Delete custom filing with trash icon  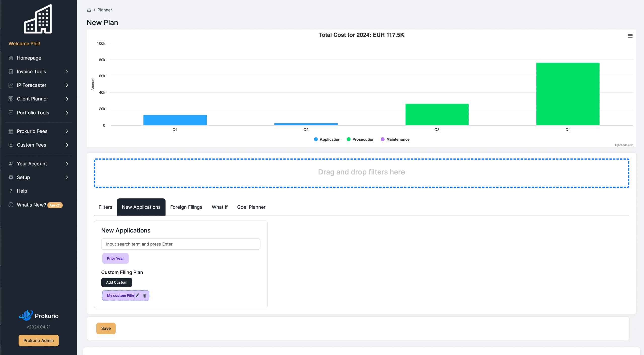[x=145, y=296]
